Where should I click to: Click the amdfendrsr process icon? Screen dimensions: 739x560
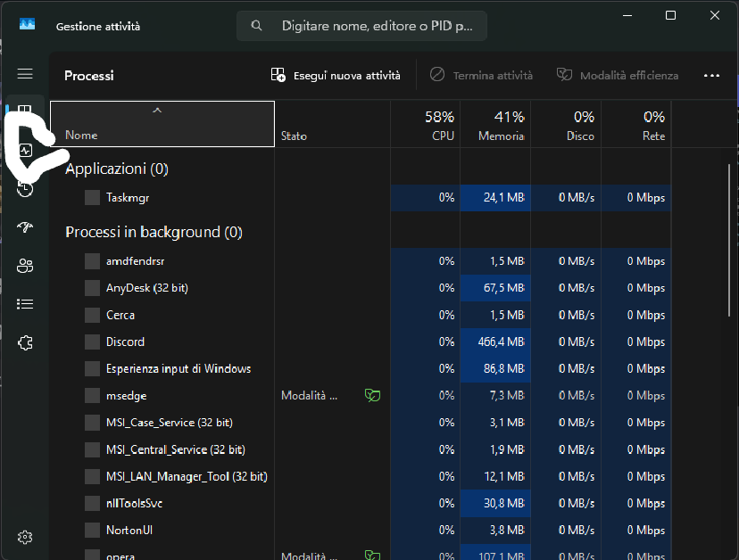click(93, 261)
